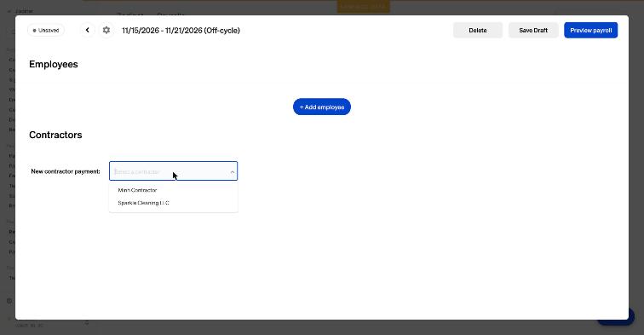Collapse the contractor dropdown chevron
This screenshot has width=644, height=335.
click(232, 172)
